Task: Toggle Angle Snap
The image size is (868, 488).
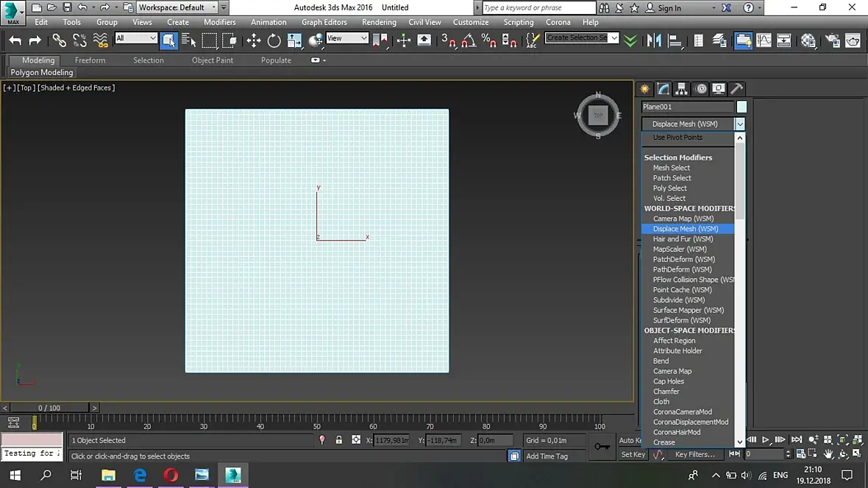Action: tap(468, 41)
